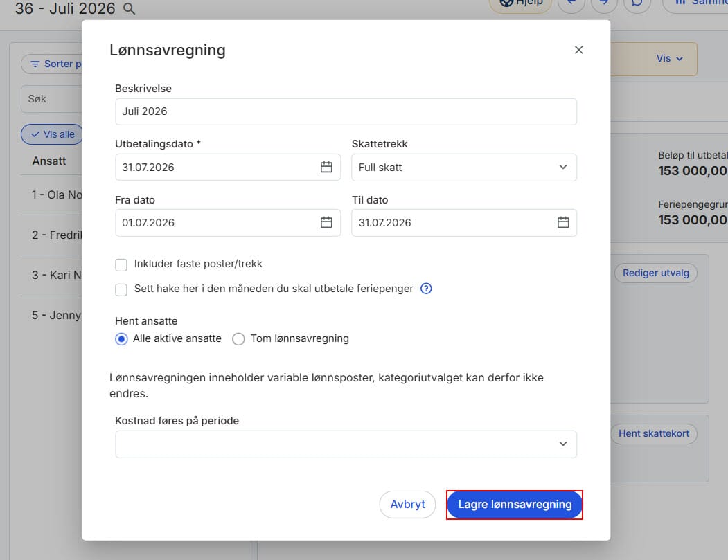Image resolution: width=728 pixels, height=560 pixels.
Task: Toggle the Vis alle filter chip
Action: point(52,134)
